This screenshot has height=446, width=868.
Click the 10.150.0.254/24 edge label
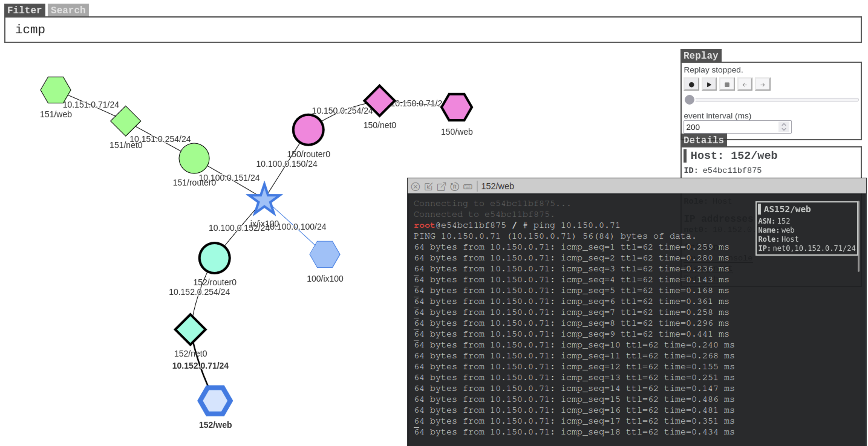point(342,111)
